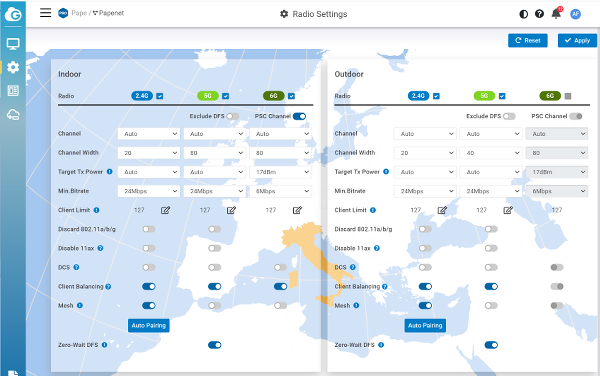This screenshot has width=600, height=376.
Task: Enable Outdoor Exclude DFS toggle
Action: 509,116
